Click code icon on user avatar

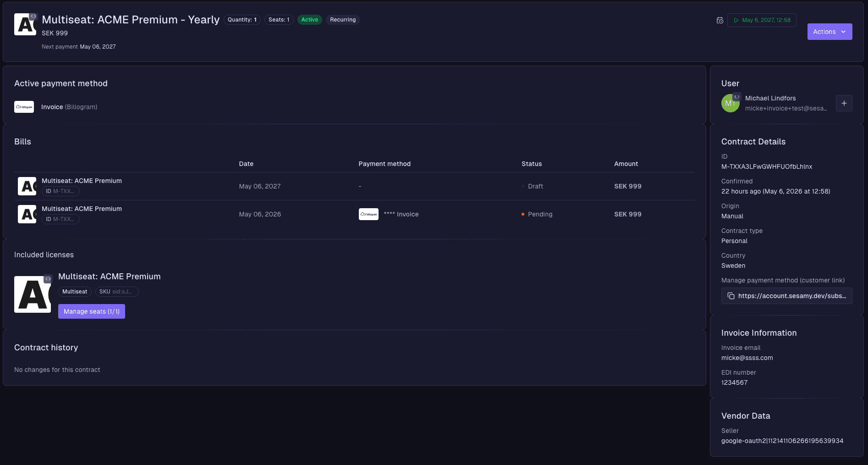point(736,97)
